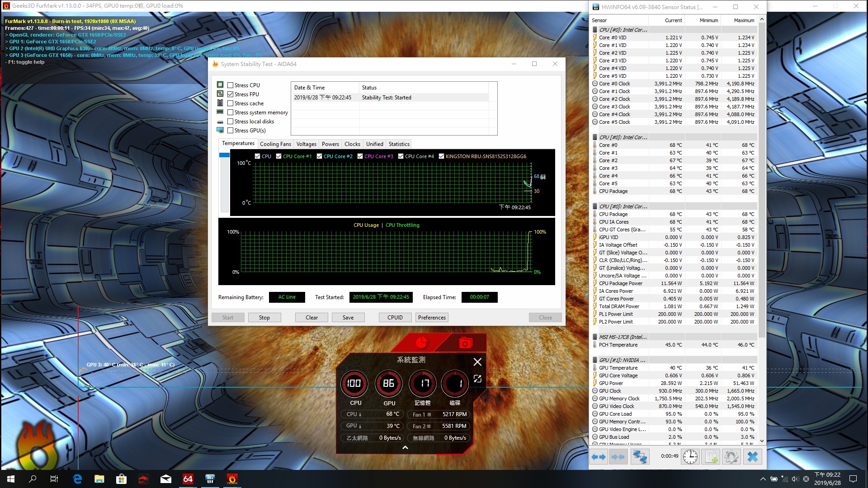Viewport: 868px width, 488px height.
Task: Close the MSI system monitor widget
Action: coord(477,361)
